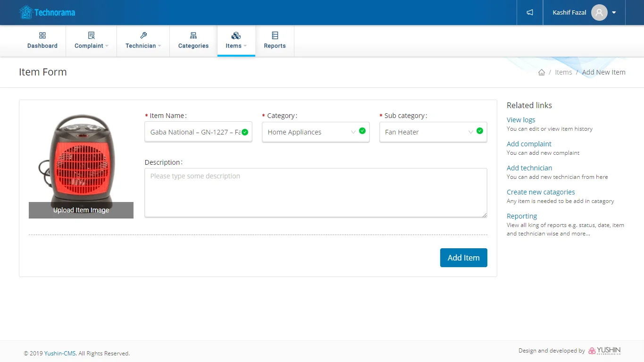Viewport: 644px width, 362px height.
Task: Open Dashboard from the navigation bar
Action: click(x=42, y=41)
